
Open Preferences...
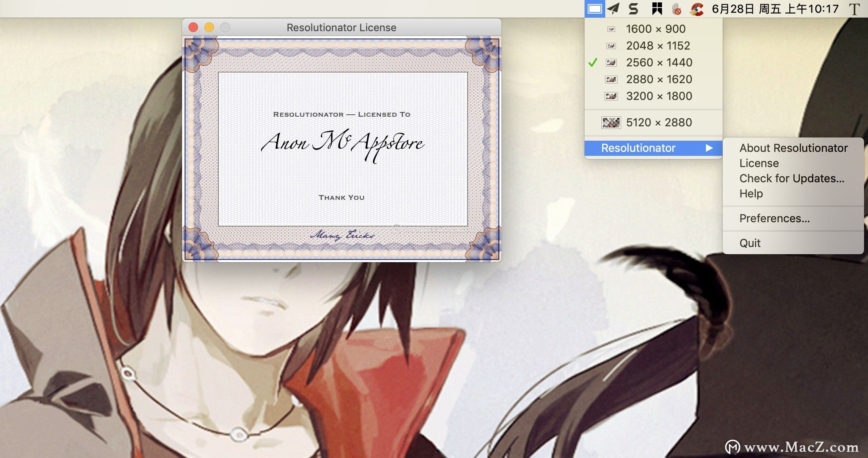coord(793,218)
